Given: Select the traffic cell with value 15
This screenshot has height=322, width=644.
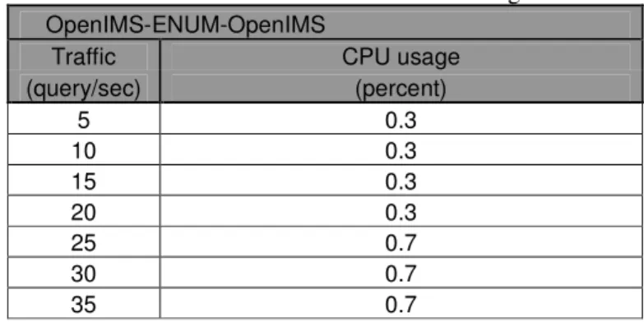Looking at the screenshot, I should point(84,181).
